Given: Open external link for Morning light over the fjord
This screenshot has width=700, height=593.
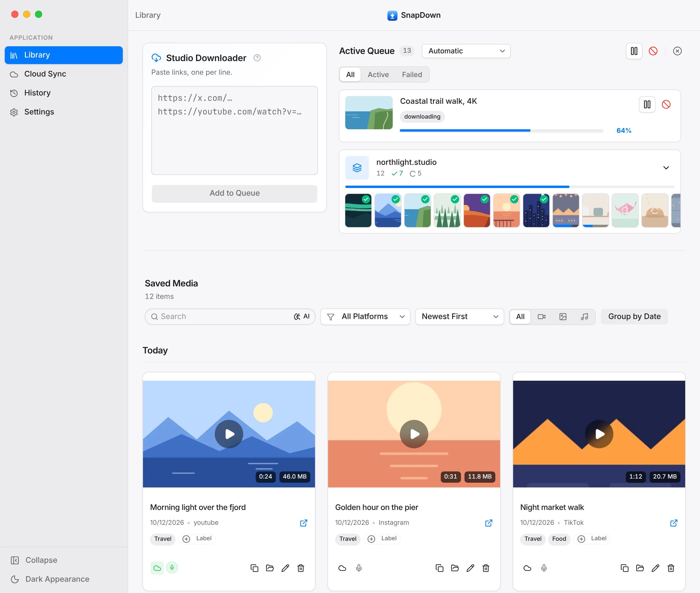Looking at the screenshot, I should pyautogui.click(x=303, y=523).
